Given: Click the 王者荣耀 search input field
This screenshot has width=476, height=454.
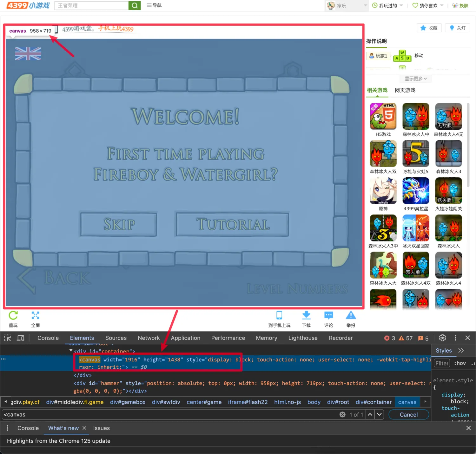Looking at the screenshot, I should click(91, 5).
